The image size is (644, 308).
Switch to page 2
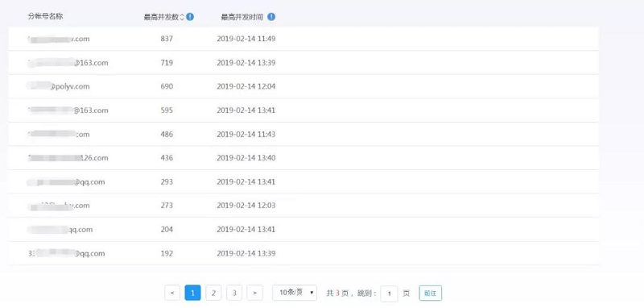coord(213,293)
